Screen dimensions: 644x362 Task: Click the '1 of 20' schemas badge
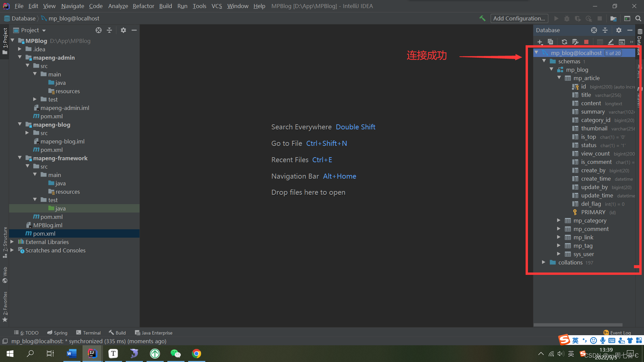pos(613,53)
